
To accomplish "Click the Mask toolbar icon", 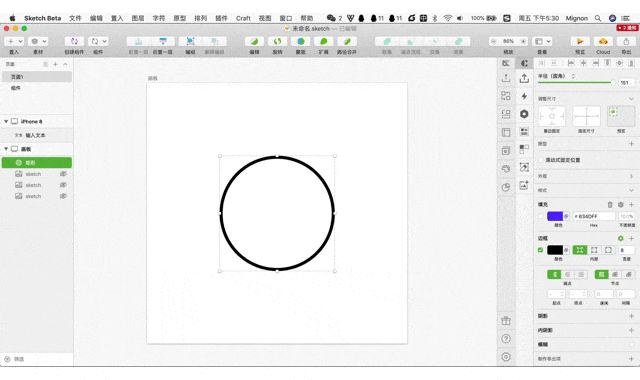I will pyautogui.click(x=301, y=41).
